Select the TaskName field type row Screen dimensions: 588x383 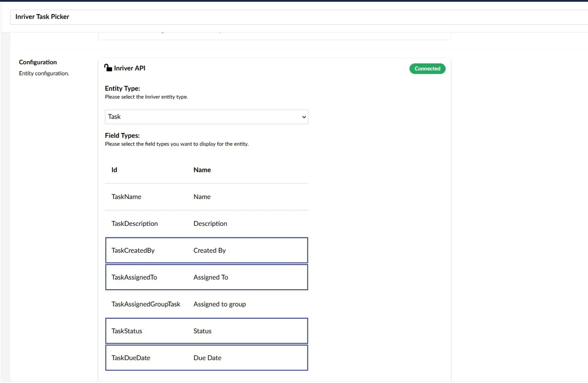pyautogui.click(x=207, y=197)
